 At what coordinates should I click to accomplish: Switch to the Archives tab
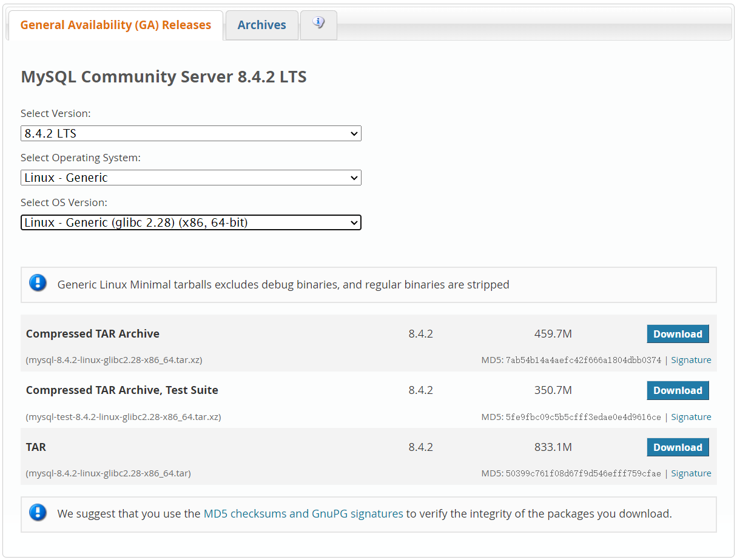[261, 24]
